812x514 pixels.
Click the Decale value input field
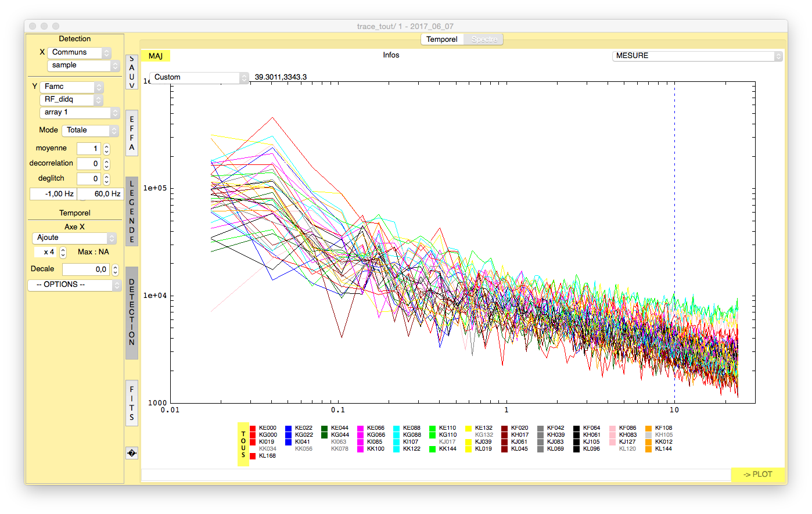pos(86,269)
